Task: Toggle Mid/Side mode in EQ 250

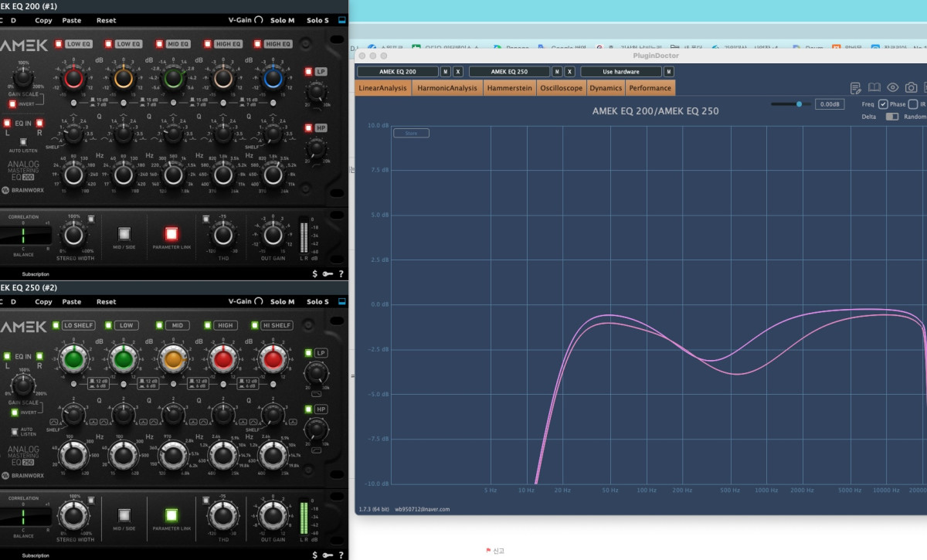Action: 124,515
